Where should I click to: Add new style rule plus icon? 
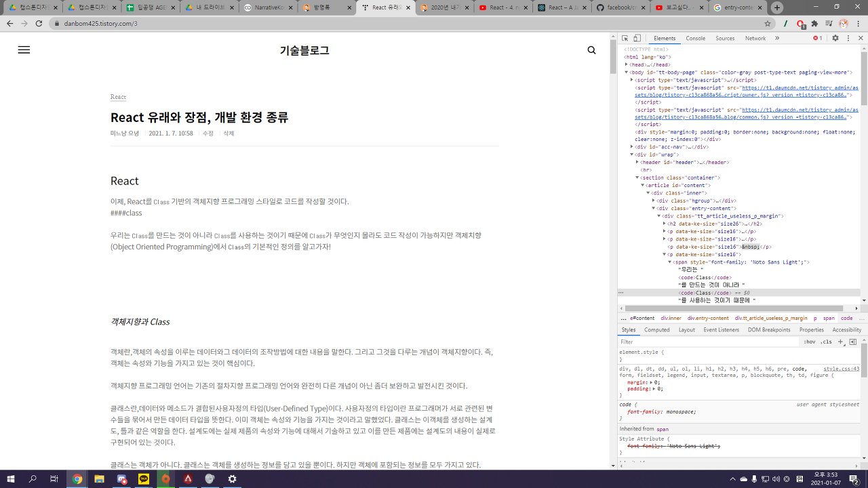[841, 342]
